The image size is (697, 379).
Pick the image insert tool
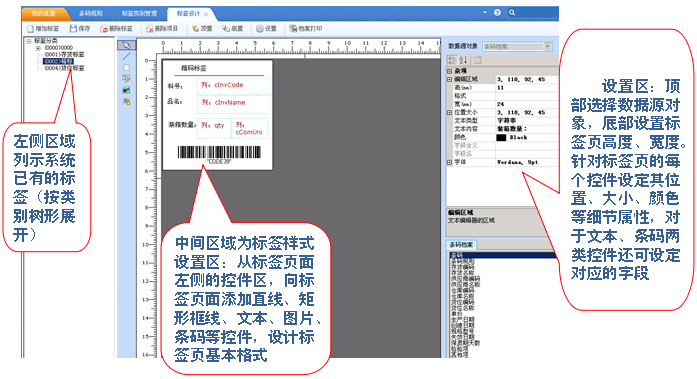pos(127,90)
